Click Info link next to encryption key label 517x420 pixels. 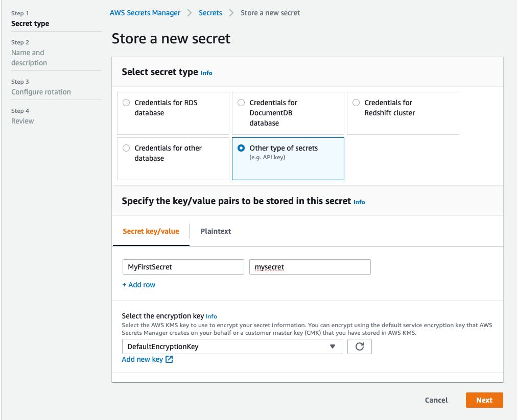tap(212, 316)
